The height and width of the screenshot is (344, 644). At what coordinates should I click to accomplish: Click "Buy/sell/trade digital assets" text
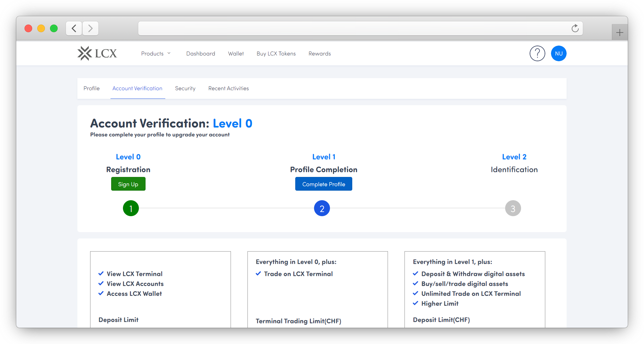pos(465,284)
